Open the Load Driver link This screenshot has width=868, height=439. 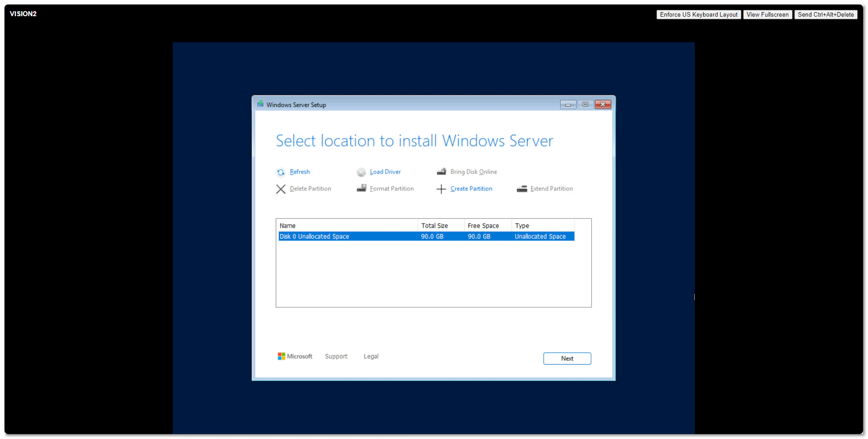point(385,172)
